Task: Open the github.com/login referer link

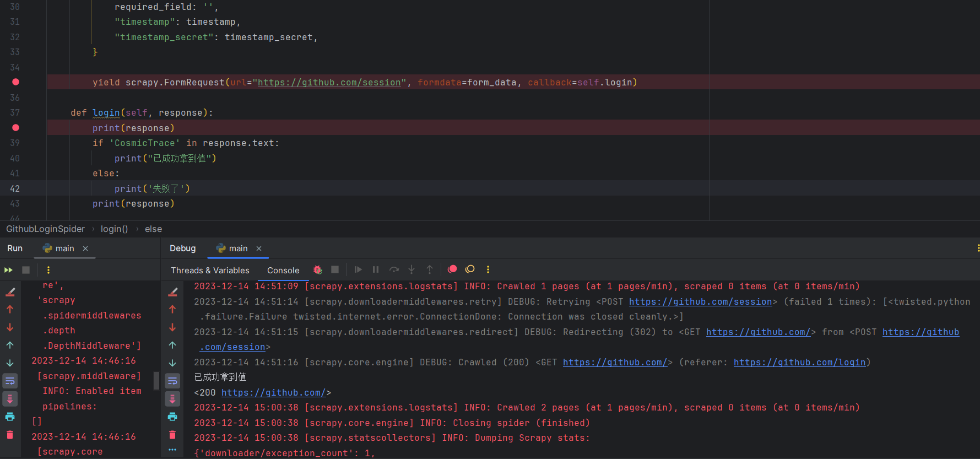Action: 800,363
